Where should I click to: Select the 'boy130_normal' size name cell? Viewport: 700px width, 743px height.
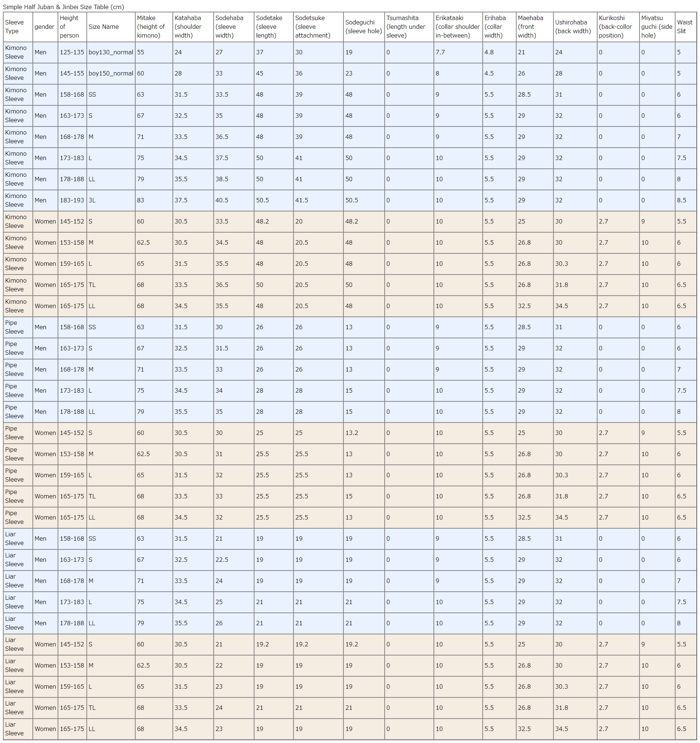coord(110,52)
